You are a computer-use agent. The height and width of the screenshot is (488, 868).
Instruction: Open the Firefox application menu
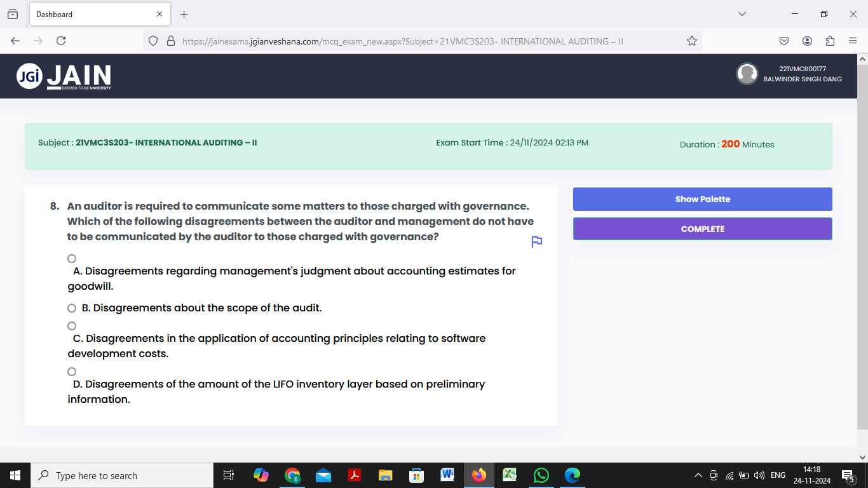[x=854, y=40]
